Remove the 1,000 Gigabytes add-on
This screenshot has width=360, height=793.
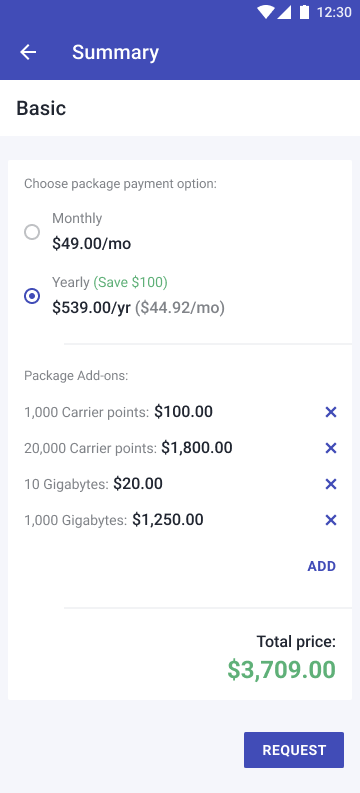coord(331,520)
